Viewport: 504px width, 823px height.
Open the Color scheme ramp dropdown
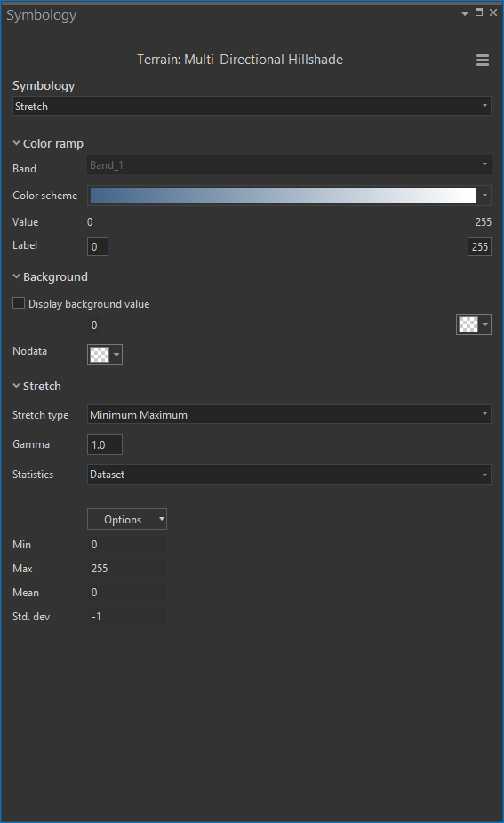pos(289,196)
